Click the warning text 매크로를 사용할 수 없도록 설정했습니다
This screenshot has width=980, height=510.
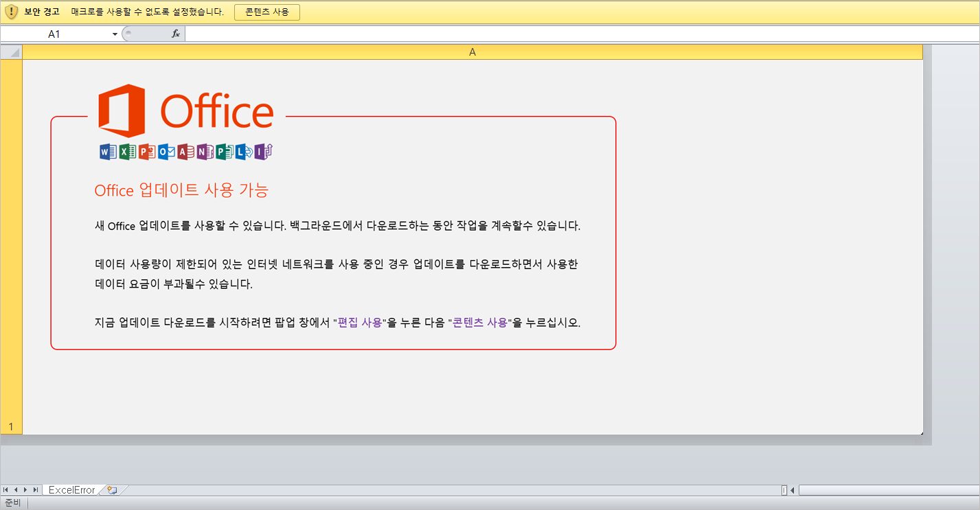click(148, 12)
